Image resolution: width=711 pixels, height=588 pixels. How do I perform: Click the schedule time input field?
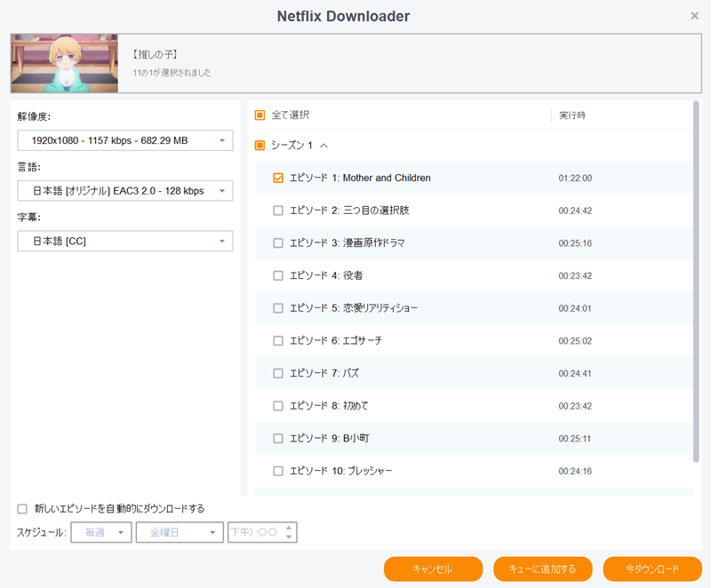pos(256,532)
